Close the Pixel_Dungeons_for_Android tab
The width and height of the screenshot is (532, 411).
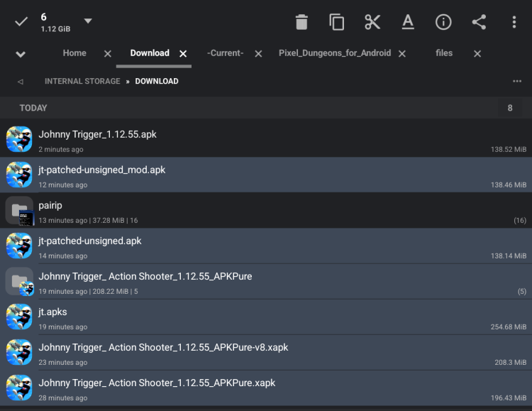pos(402,54)
